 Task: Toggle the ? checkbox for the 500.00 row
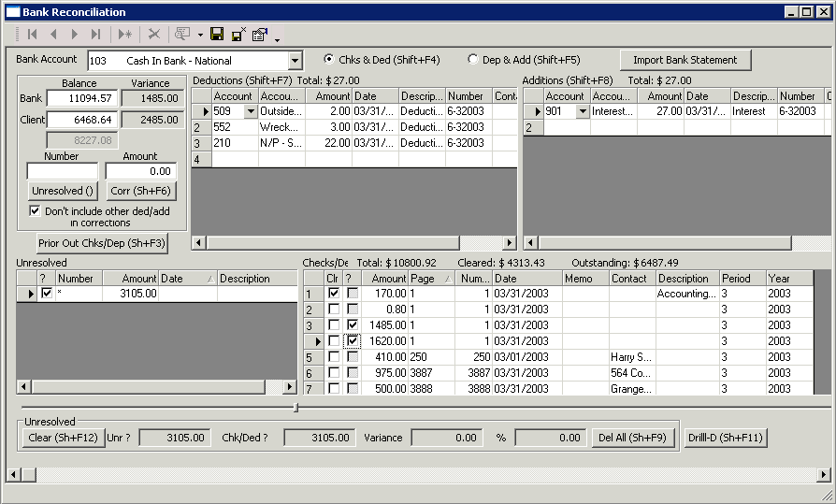353,388
